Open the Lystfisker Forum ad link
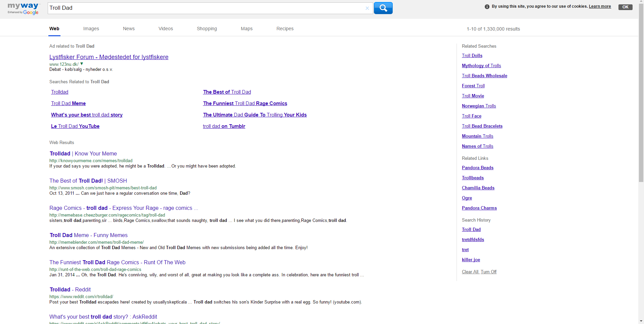 pos(109,57)
